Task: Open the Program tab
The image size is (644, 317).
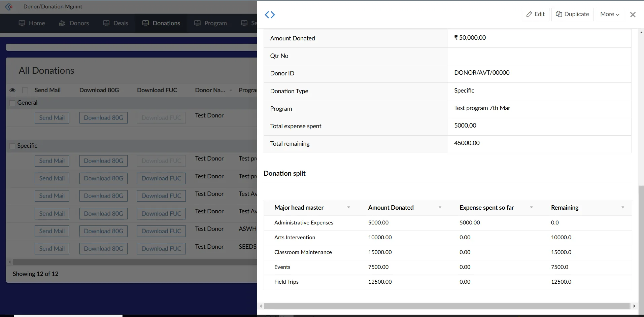Action: tap(211, 23)
